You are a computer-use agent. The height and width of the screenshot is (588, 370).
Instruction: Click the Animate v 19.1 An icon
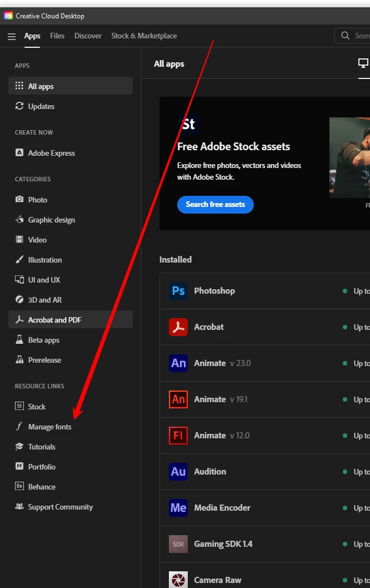tap(178, 399)
